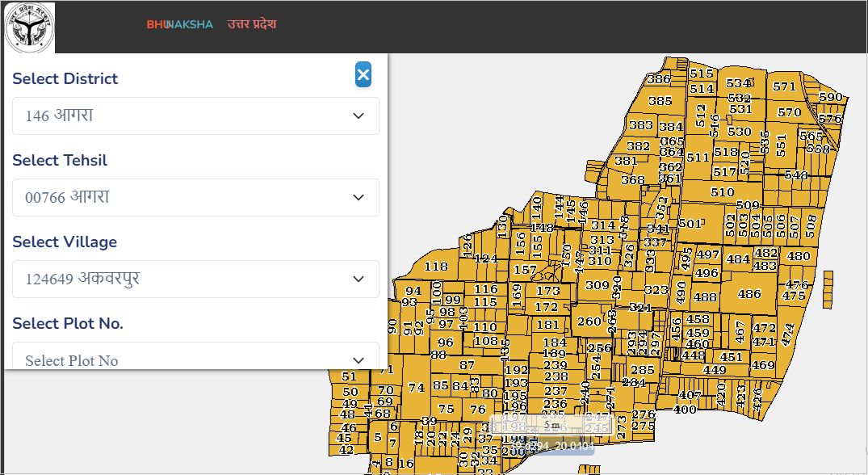Click plot 74 on the map

(416, 388)
